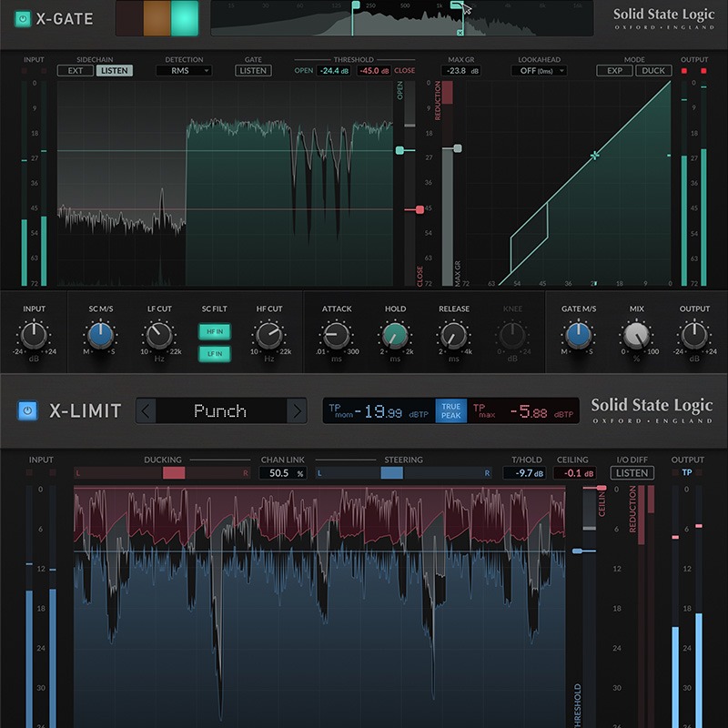728x728 pixels.
Task: Click the output TP indicator label
Action: [687, 472]
